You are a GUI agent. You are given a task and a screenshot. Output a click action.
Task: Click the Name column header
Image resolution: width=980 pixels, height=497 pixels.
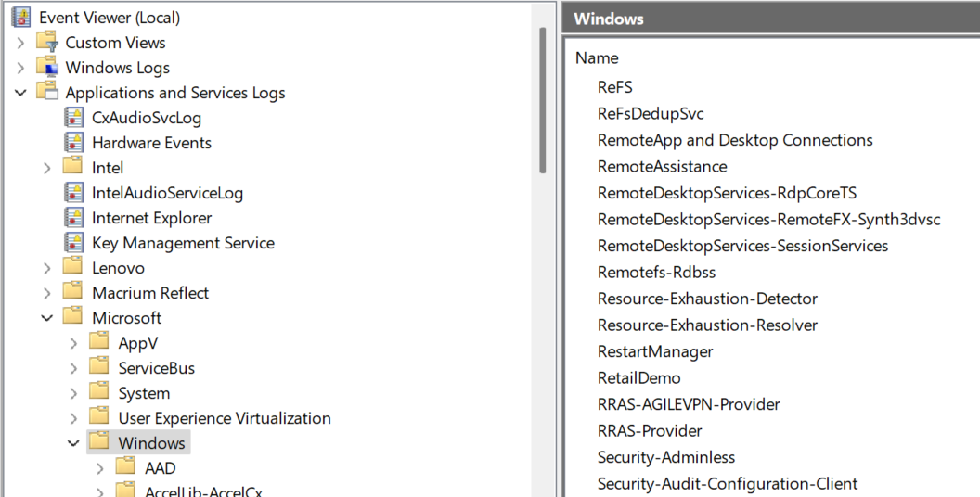(597, 58)
